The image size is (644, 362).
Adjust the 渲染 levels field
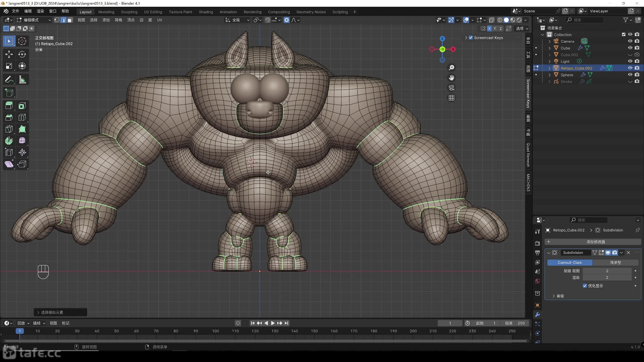click(607, 278)
